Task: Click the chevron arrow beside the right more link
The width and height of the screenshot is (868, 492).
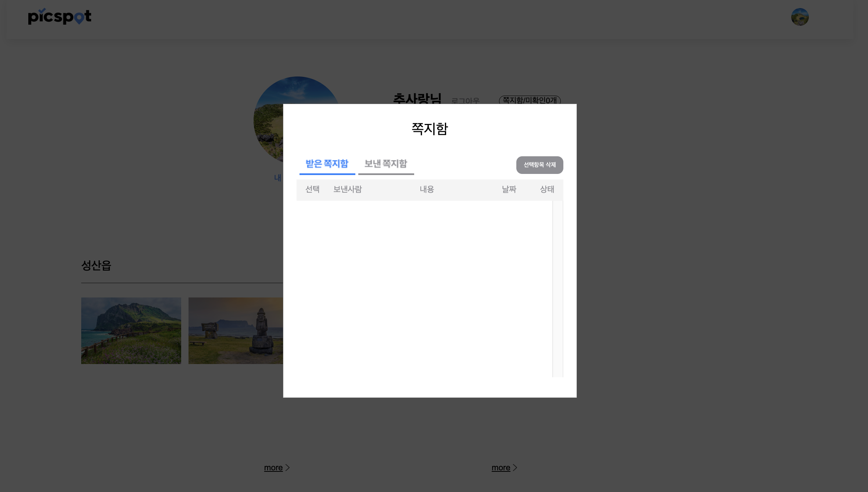Action: pos(514,467)
